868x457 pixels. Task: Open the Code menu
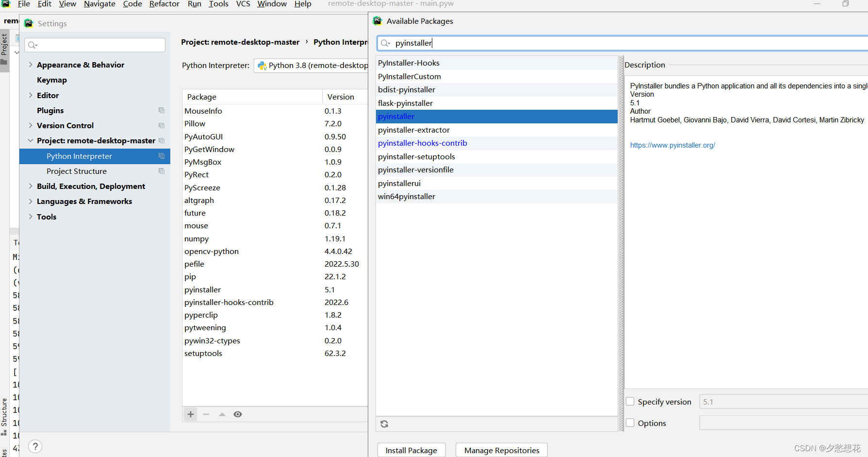[132, 4]
